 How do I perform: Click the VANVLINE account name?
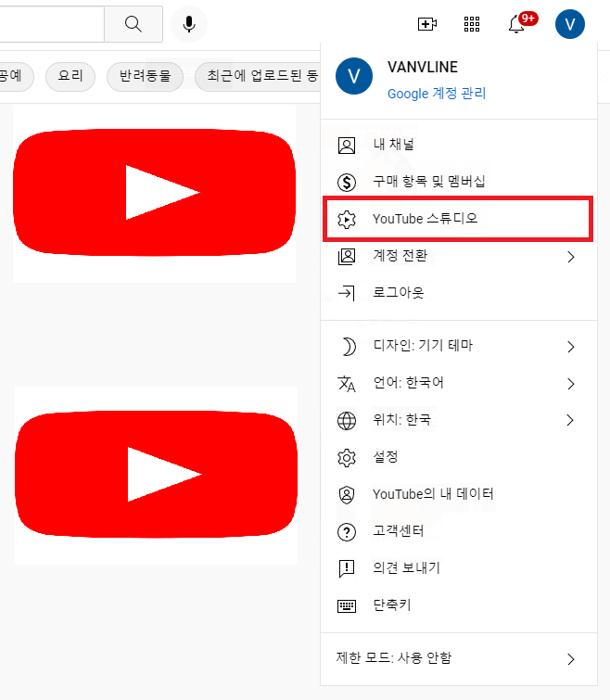tap(423, 68)
